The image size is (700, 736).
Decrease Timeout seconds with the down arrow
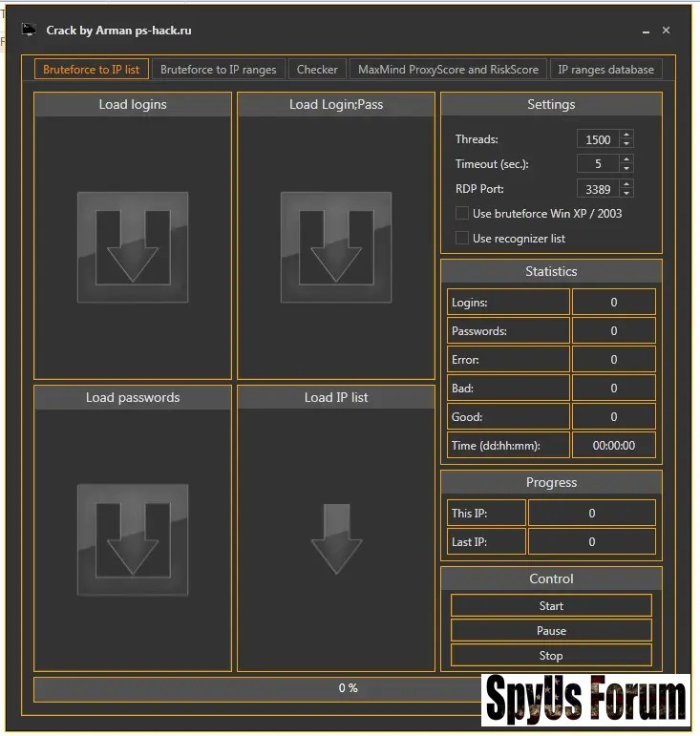626,168
